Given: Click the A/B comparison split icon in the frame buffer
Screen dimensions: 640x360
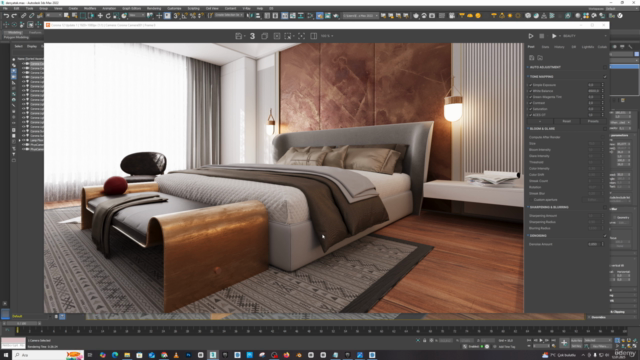Looking at the screenshot, I should coord(313,36).
